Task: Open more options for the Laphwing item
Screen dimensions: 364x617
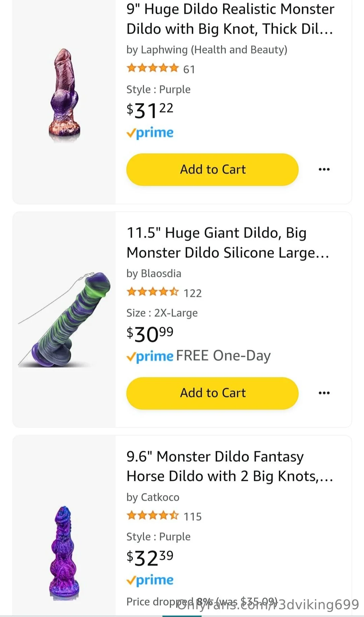Action: click(x=324, y=169)
